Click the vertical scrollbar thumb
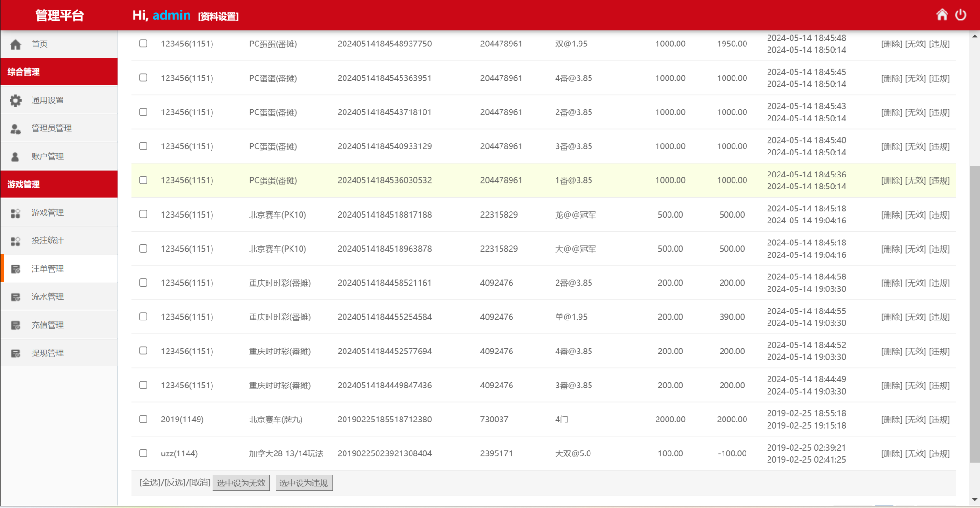The width and height of the screenshot is (980, 508). [974, 313]
